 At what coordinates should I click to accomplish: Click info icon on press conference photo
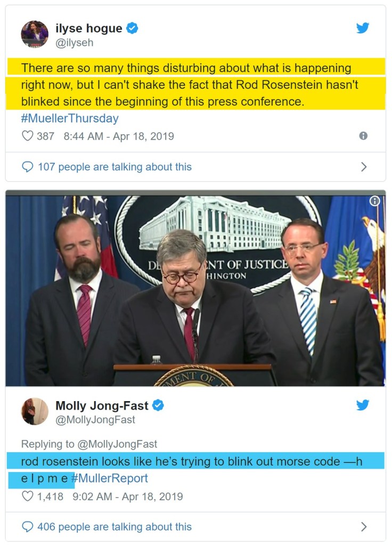375,201
